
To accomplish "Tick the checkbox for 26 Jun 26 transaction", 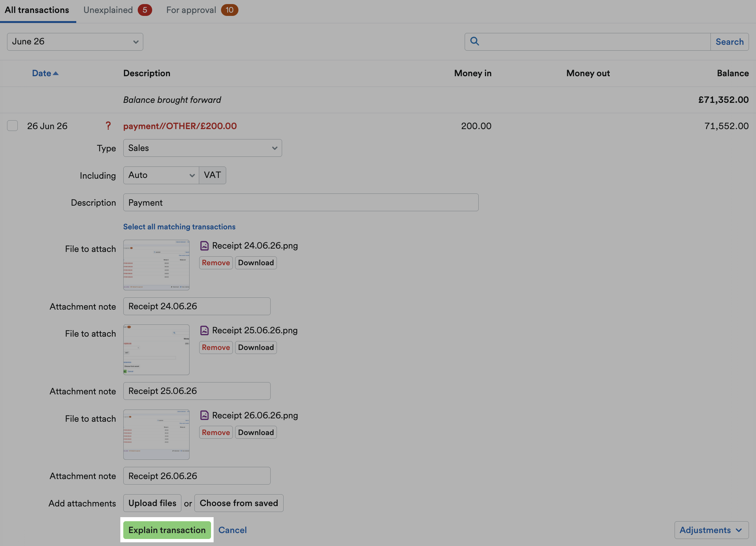I will click(13, 126).
